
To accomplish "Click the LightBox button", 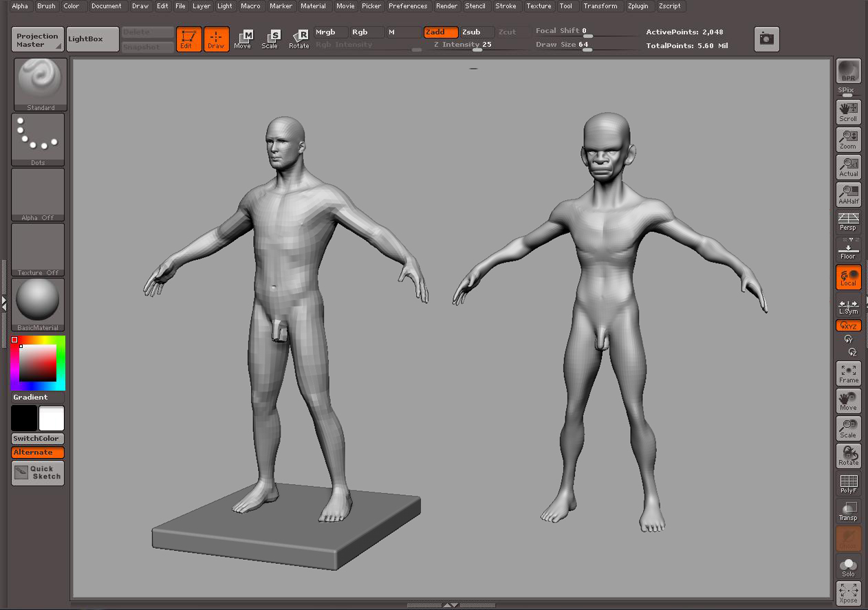I will 92,39.
